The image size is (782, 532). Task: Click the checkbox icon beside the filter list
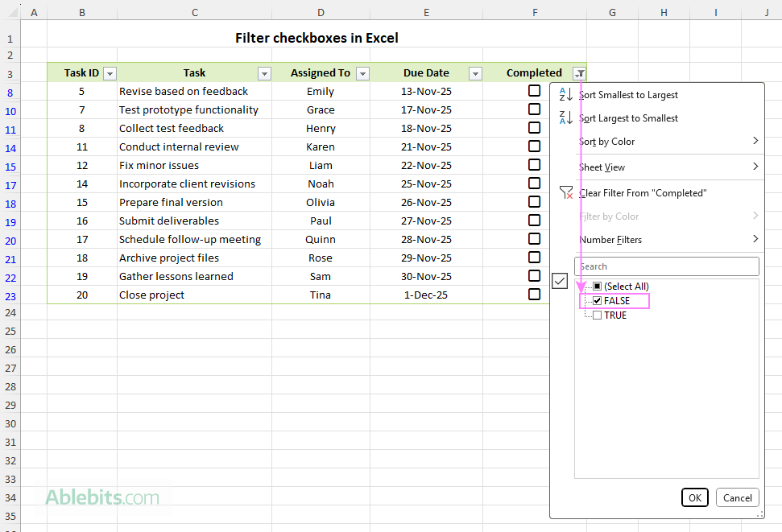pos(560,281)
